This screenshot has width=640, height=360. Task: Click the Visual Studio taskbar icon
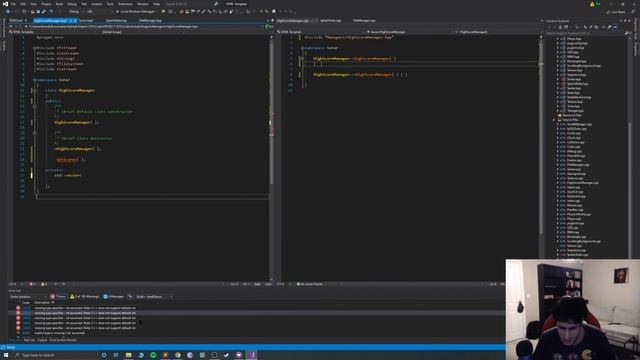click(x=251, y=355)
